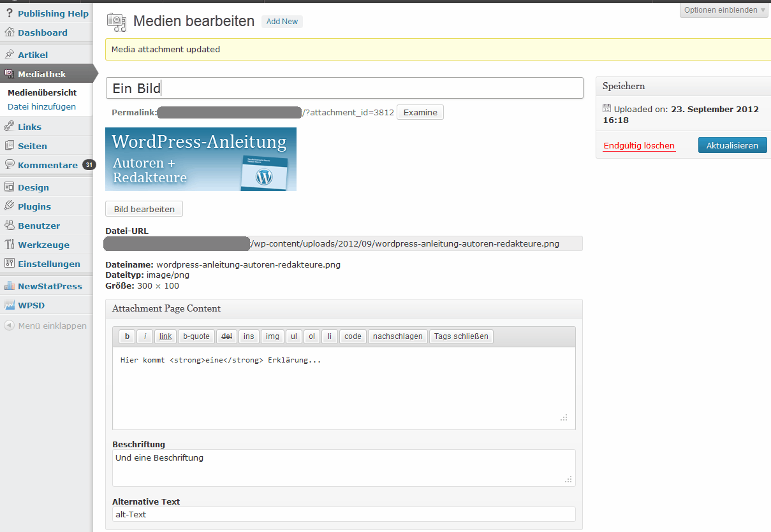The image size is (771, 532).
Task: Click the Bild bearbeiten button
Action: [144, 209]
